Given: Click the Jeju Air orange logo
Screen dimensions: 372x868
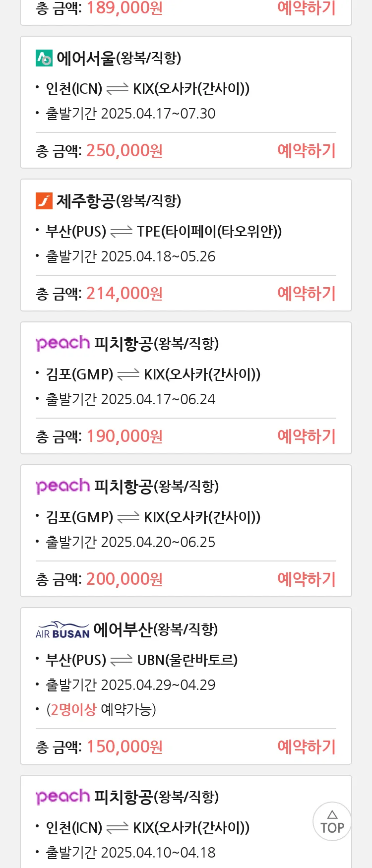Looking at the screenshot, I should coord(44,201).
